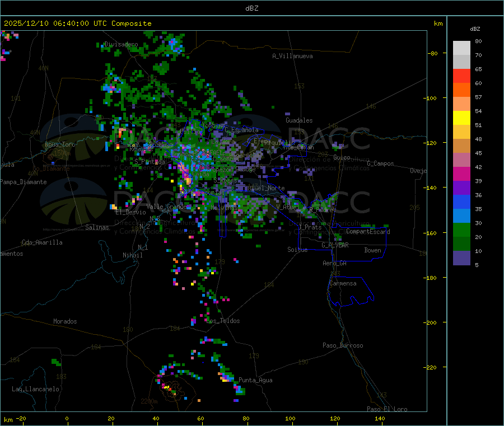Click the -160 km y-axis tick label
The image size is (504, 426).
coord(431,233)
